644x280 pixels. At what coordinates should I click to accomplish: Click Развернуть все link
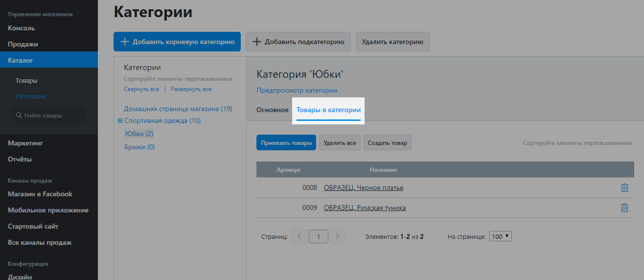click(x=191, y=89)
